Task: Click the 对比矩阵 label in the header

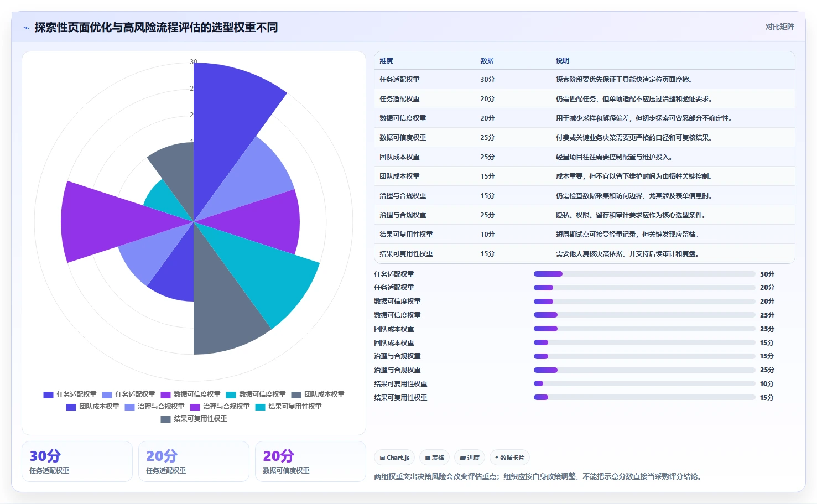Action: [x=779, y=27]
